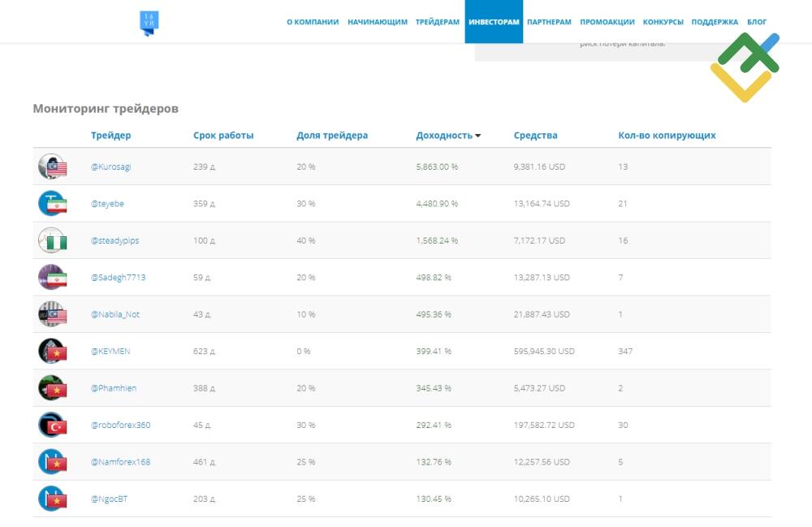Open @Nabila_Not trader avatar
Viewport: 812px width, 527px height.
[x=52, y=314]
